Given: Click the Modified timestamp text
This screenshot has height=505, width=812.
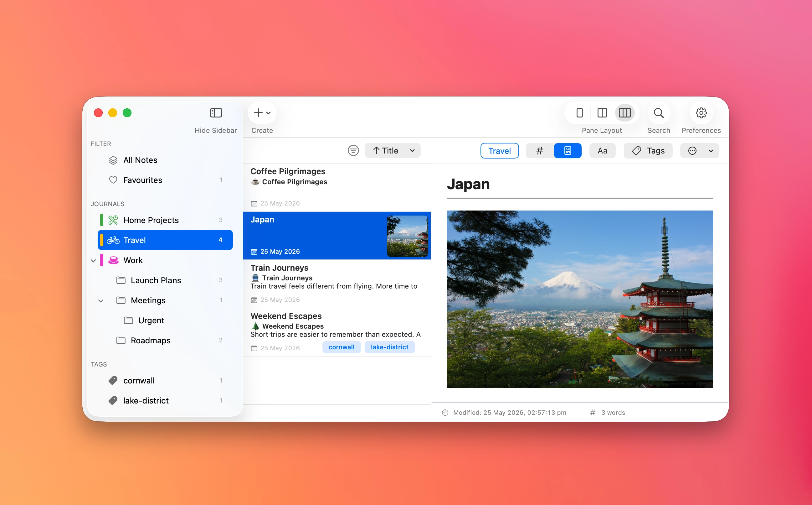Looking at the screenshot, I should [510, 413].
